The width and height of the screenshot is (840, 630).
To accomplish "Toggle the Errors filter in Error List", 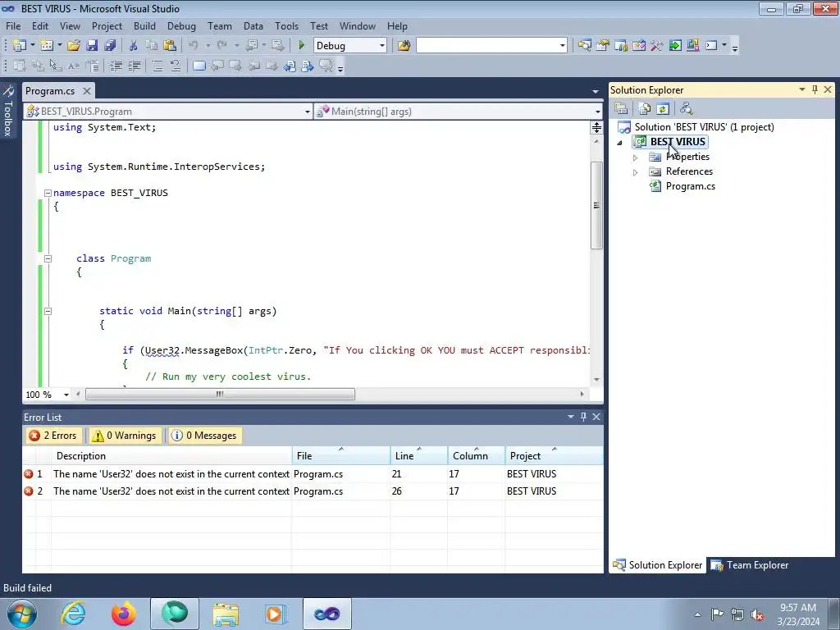I will [53, 436].
